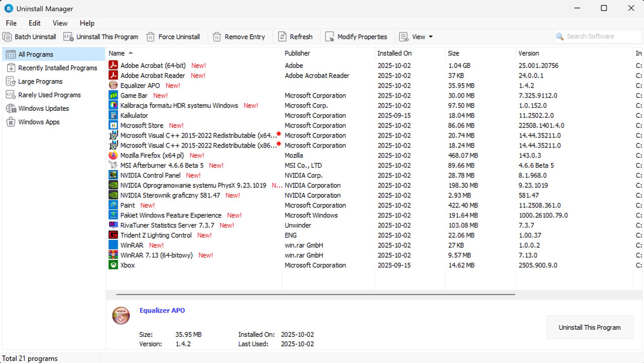The height and width of the screenshot is (363, 644).
Task: Click the Visual C++ Redistributable (x64) icon
Action: click(x=113, y=135)
